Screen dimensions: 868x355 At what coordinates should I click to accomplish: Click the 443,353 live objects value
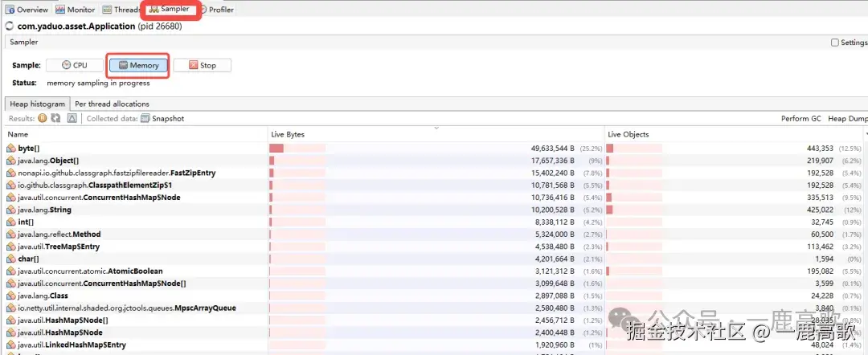[x=820, y=149]
